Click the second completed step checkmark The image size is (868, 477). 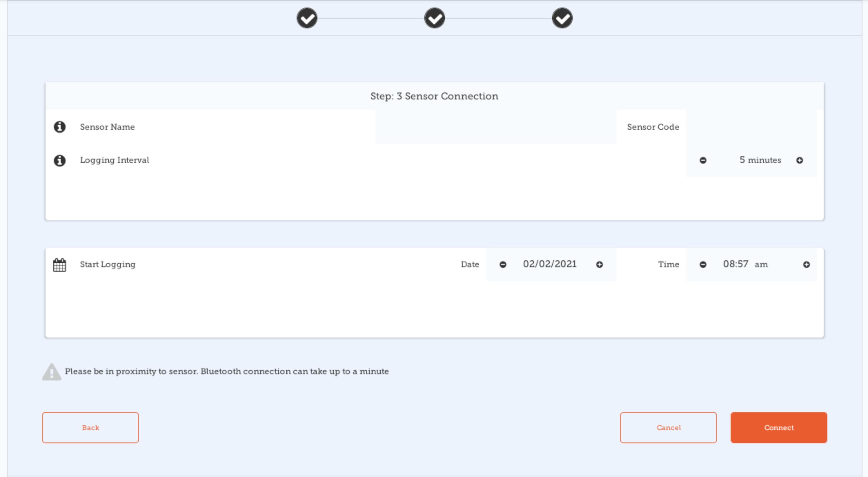point(434,18)
